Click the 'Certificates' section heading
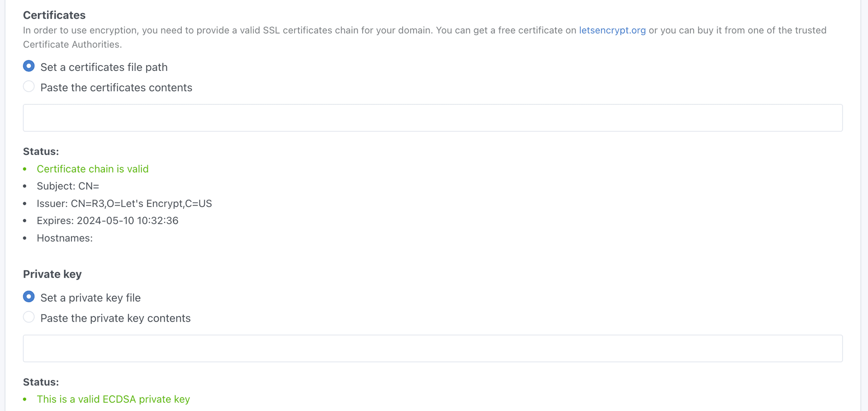 pyautogui.click(x=54, y=15)
